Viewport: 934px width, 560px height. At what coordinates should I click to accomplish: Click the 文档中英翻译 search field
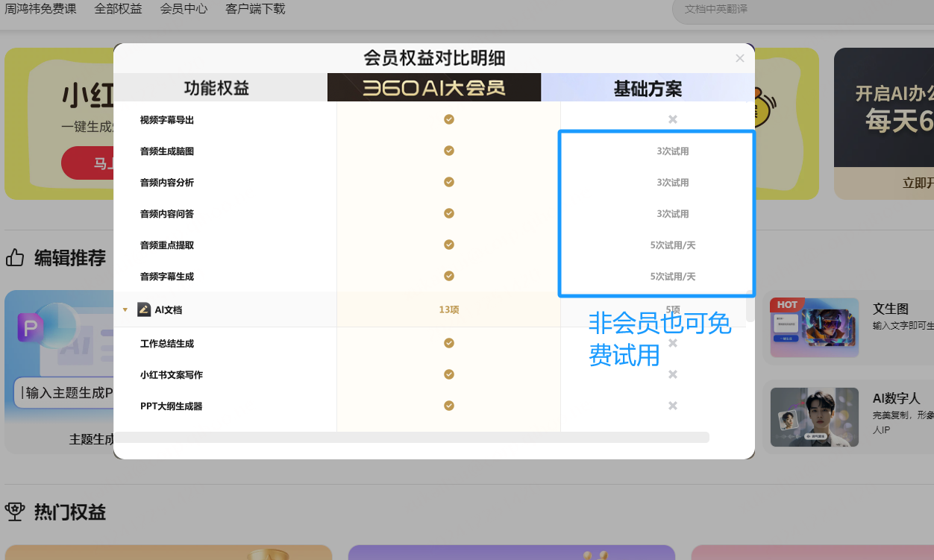(x=803, y=10)
